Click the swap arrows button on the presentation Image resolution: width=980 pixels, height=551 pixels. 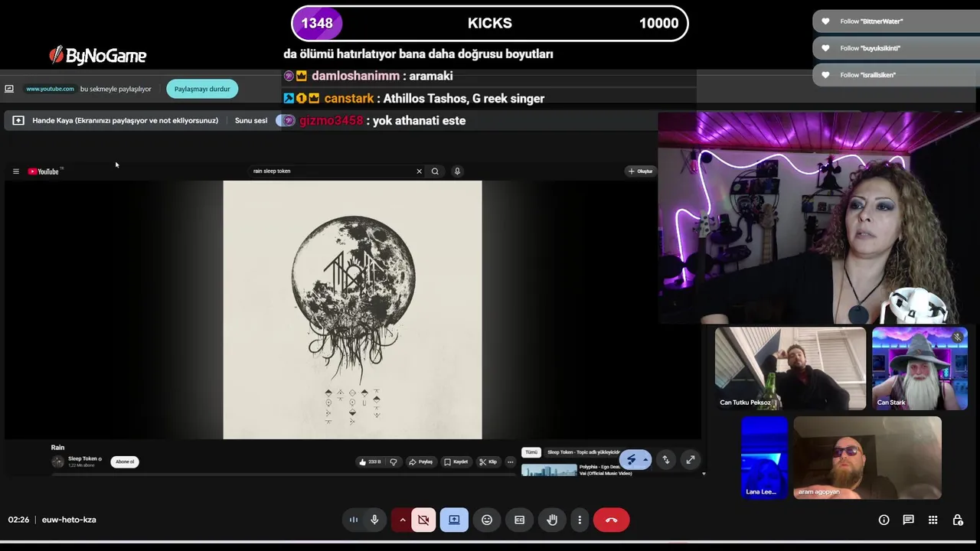click(666, 459)
